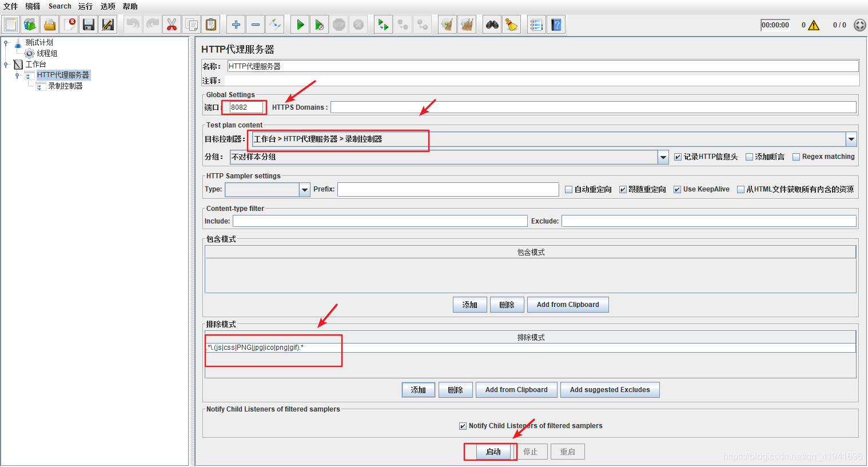Click the Remote start all icon
This screenshot has height=467, width=868.
(384, 25)
